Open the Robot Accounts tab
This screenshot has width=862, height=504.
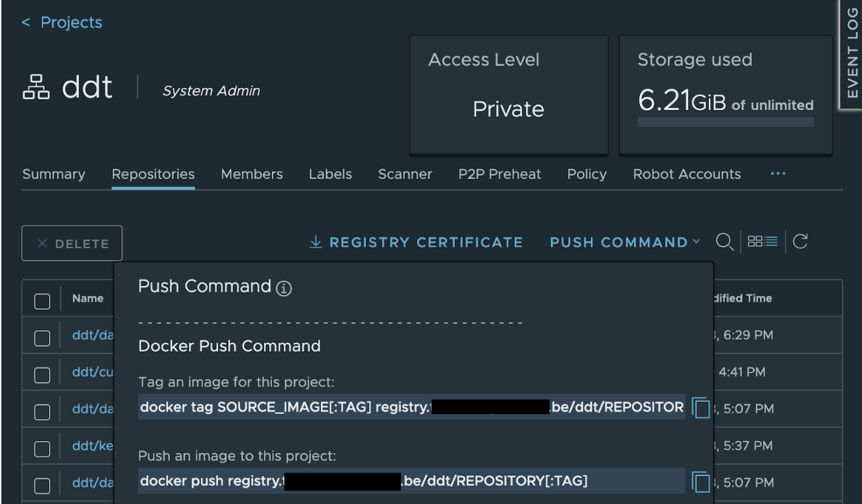point(688,174)
